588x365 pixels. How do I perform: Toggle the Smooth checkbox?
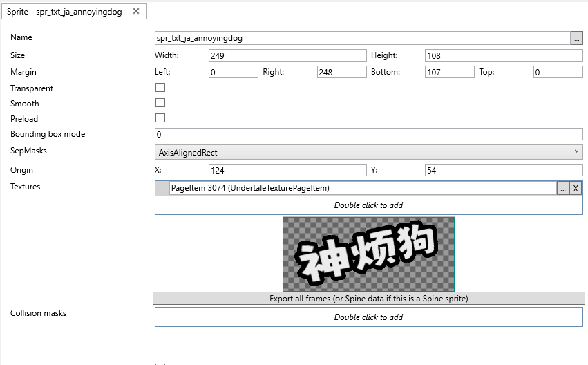click(160, 103)
